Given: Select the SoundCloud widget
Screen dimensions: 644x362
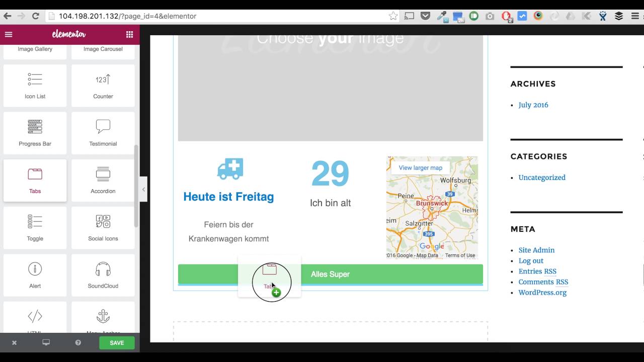Looking at the screenshot, I should [103, 275].
